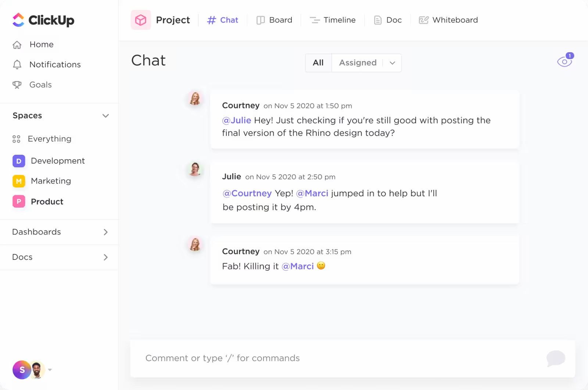588x390 pixels.
Task: Click the Product space icon
Action: coord(19,201)
